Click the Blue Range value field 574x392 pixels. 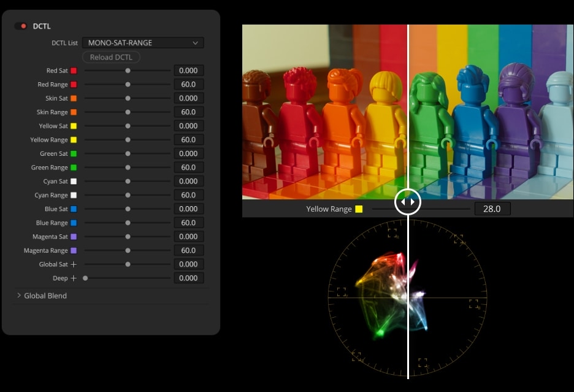[188, 223]
